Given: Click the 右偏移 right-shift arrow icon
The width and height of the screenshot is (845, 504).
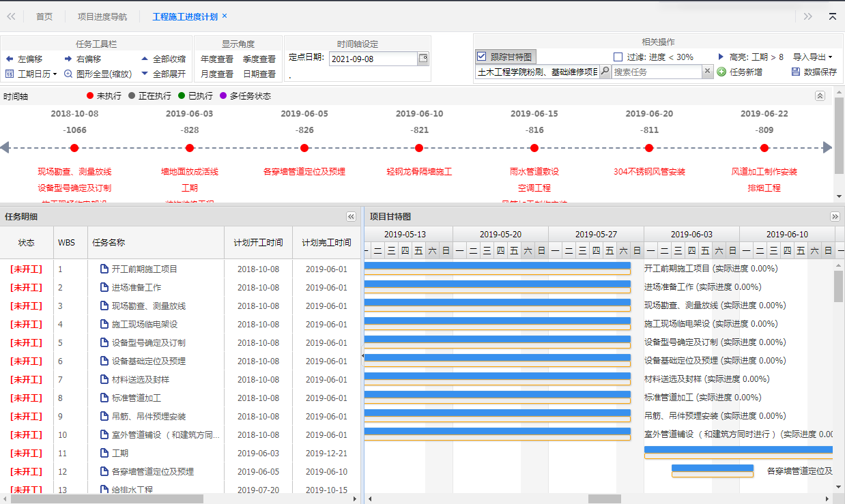Looking at the screenshot, I should click(x=68, y=59).
